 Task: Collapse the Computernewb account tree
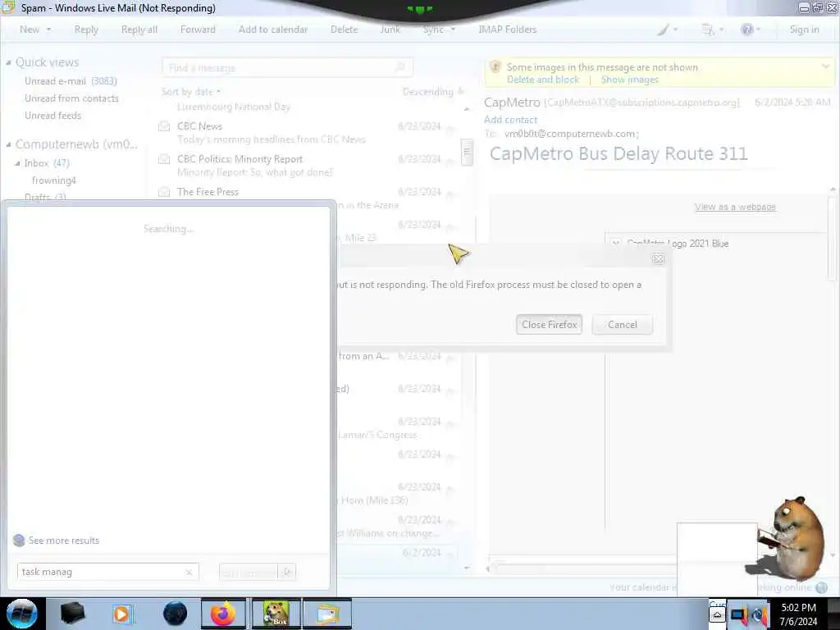pyautogui.click(x=8, y=144)
